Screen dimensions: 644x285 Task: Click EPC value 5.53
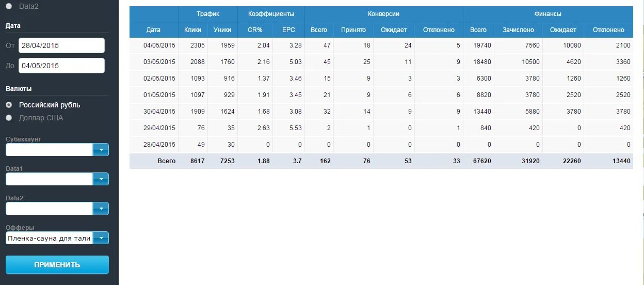pyautogui.click(x=296, y=128)
